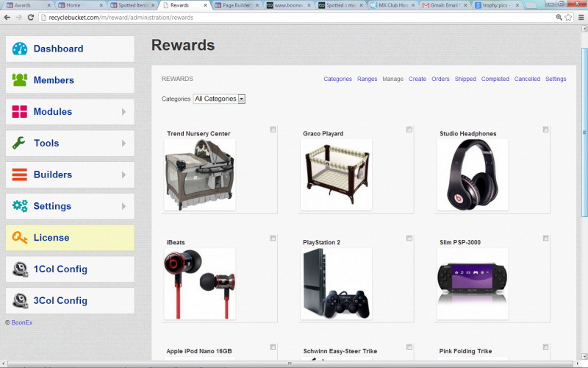Bookmark this page with the star icon
The height and width of the screenshot is (368, 588).
[x=568, y=17]
